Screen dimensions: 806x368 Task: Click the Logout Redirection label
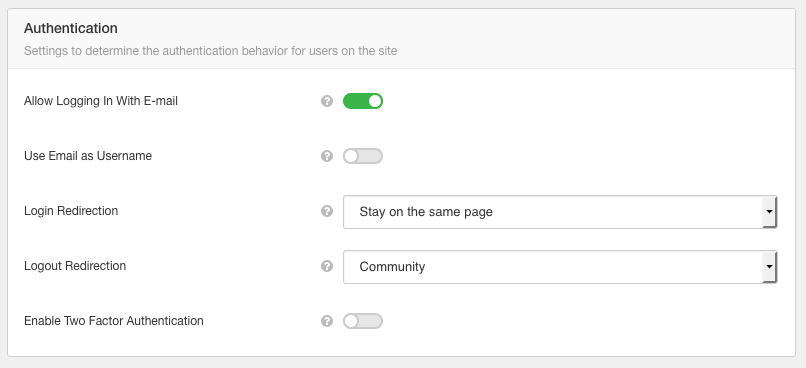click(x=75, y=266)
